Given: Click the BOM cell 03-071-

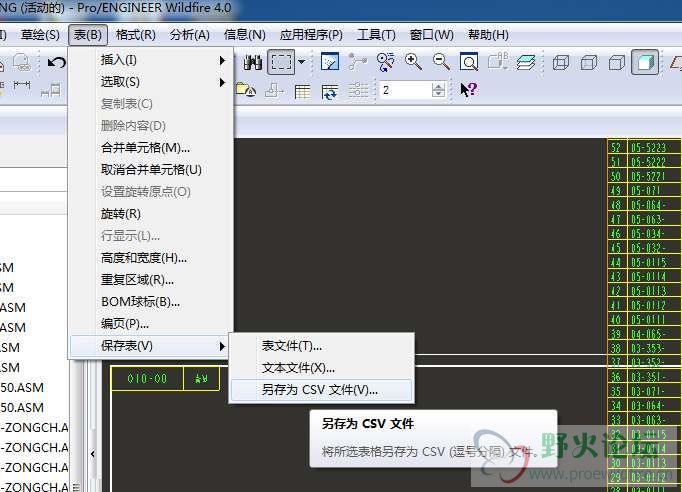Looking at the screenshot, I should tap(654, 392).
